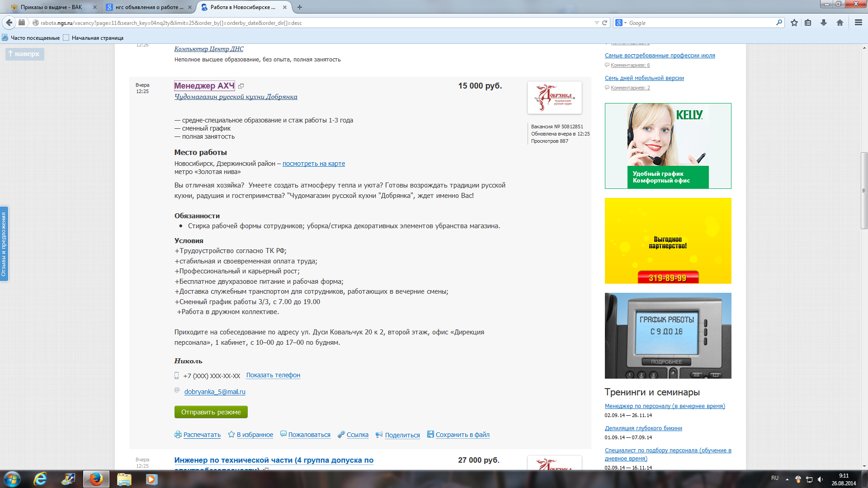Open 'Отзывы и предложения' side tab
The height and width of the screenshot is (488, 868).
pyautogui.click(x=4, y=244)
